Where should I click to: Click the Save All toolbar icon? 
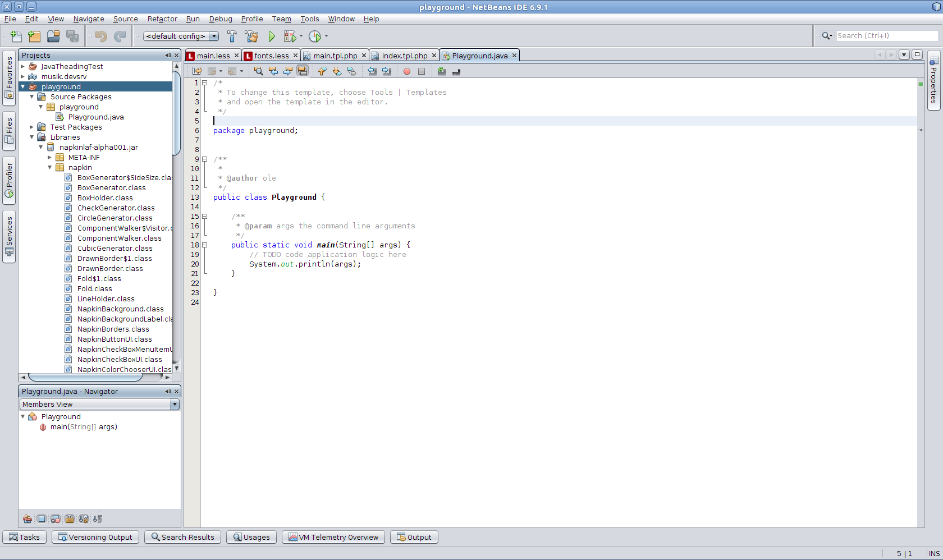pyautogui.click(x=72, y=36)
